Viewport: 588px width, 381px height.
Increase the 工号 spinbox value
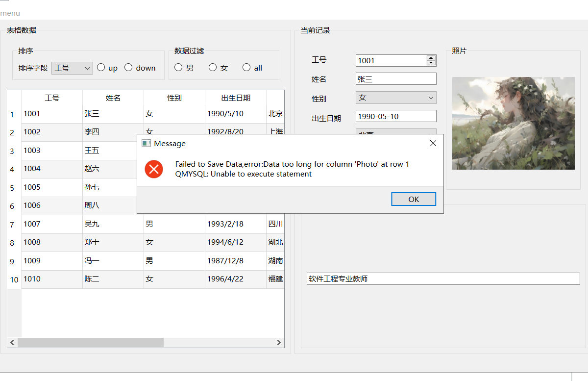431,58
